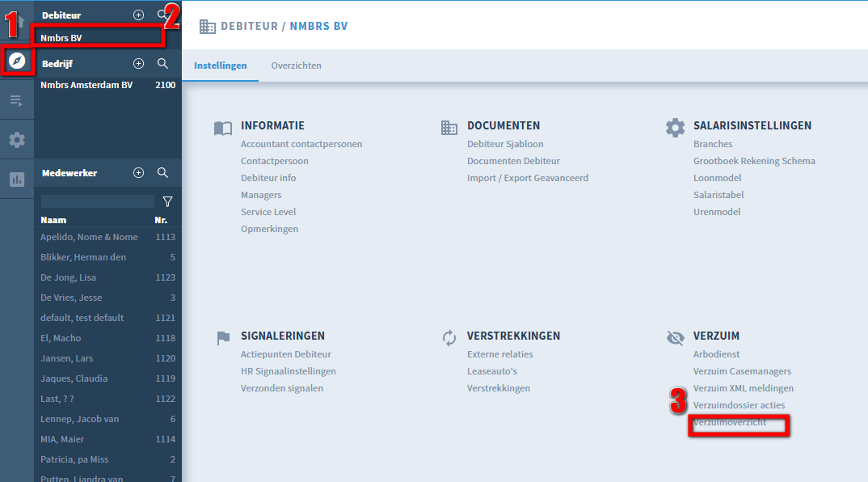The width and height of the screenshot is (868, 482).
Task: Open the employee list filter funnel
Action: pos(167,201)
